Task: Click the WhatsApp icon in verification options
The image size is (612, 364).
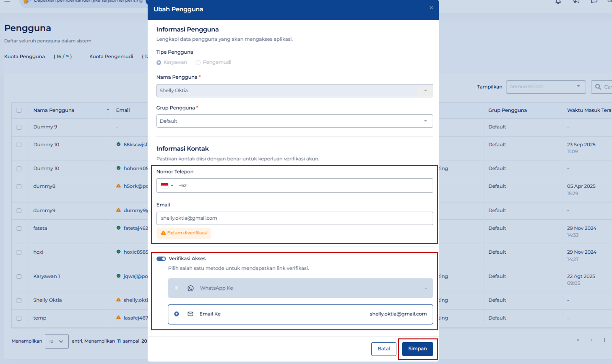Action: tap(190, 288)
